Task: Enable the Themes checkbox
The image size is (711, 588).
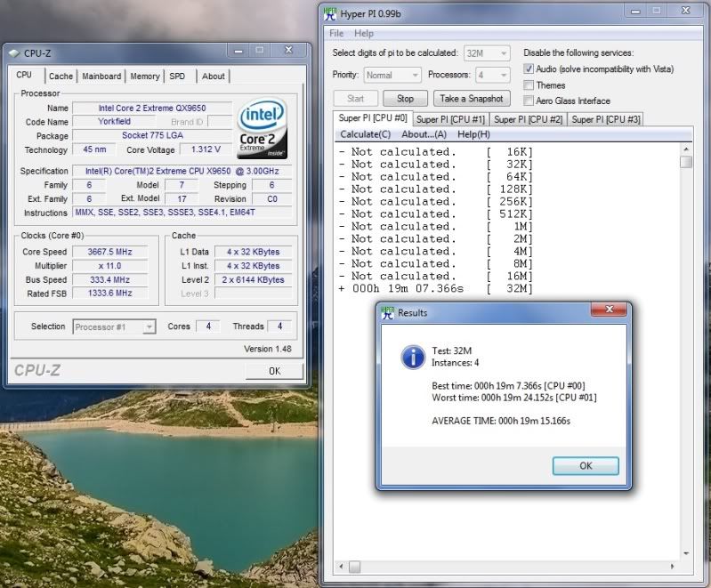Action: 529,85
